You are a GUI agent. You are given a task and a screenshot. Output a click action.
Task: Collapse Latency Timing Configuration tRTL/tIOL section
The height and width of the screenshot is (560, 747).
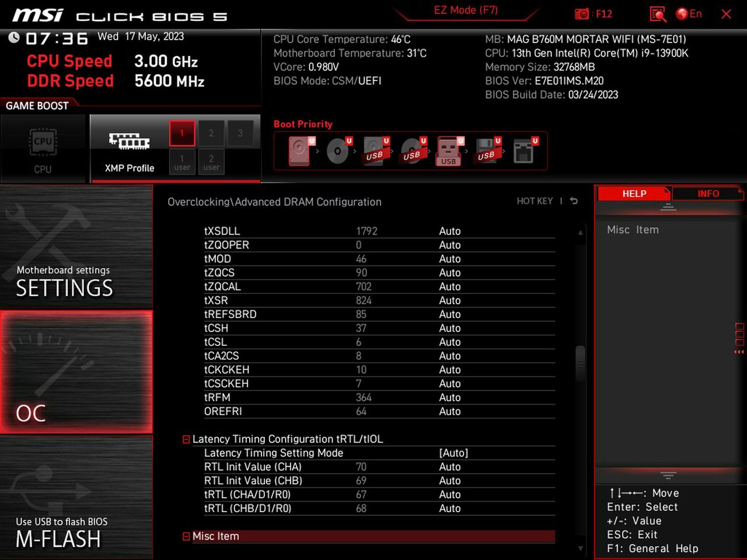(186, 439)
